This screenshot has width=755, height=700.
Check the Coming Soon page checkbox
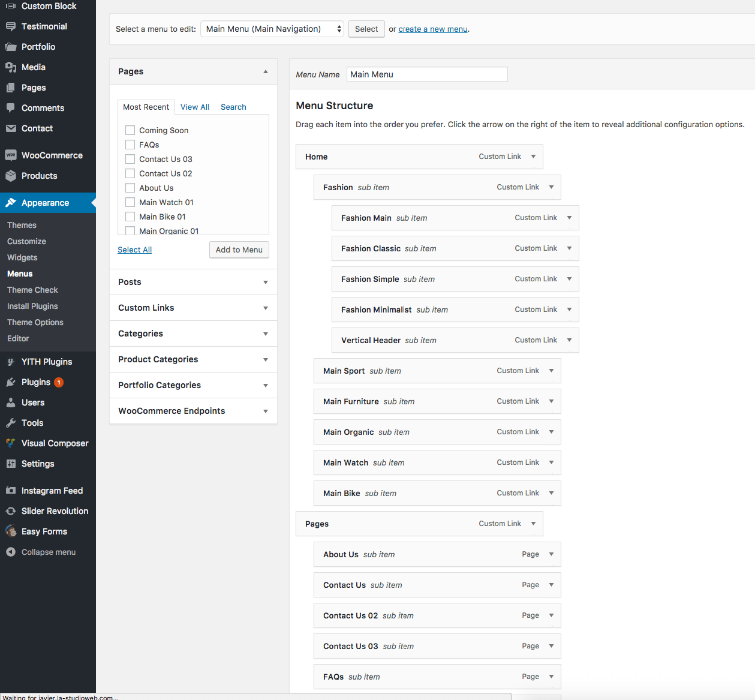coord(130,130)
